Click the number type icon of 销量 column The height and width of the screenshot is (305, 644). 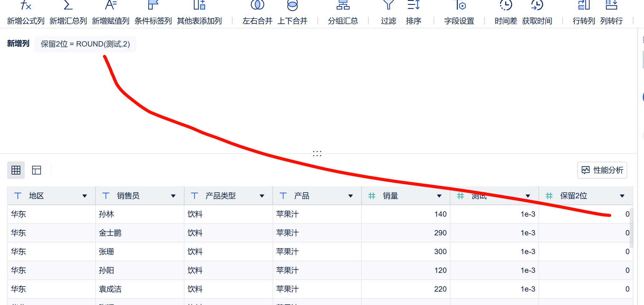pos(372,196)
